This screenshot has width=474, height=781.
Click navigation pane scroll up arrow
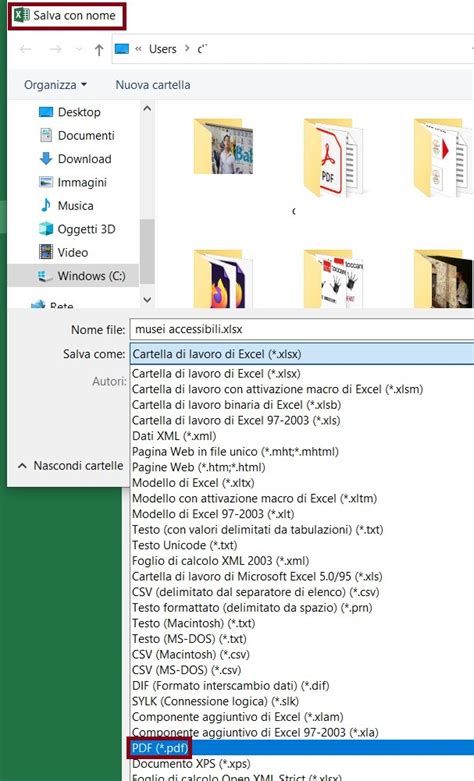pyautogui.click(x=147, y=108)
